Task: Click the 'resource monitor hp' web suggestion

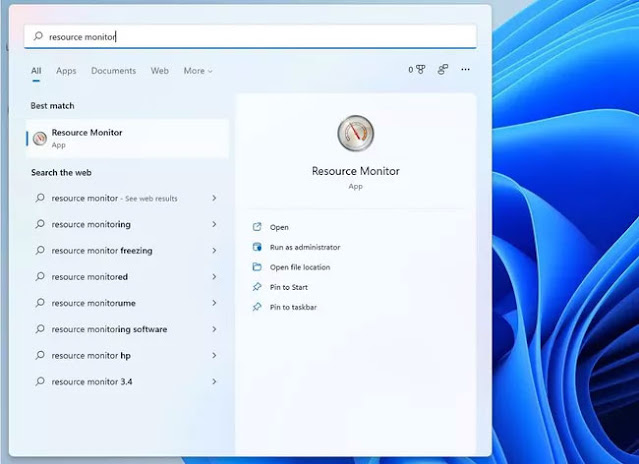Action: (91, 356)
